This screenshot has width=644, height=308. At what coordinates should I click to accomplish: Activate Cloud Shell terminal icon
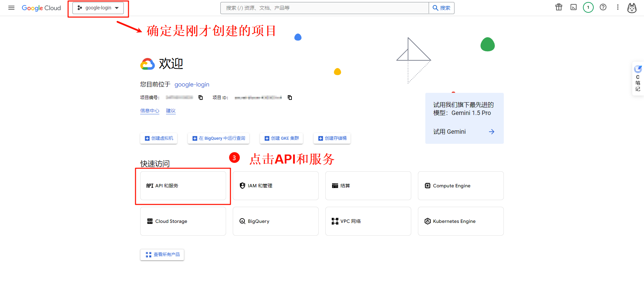point(574,7)
